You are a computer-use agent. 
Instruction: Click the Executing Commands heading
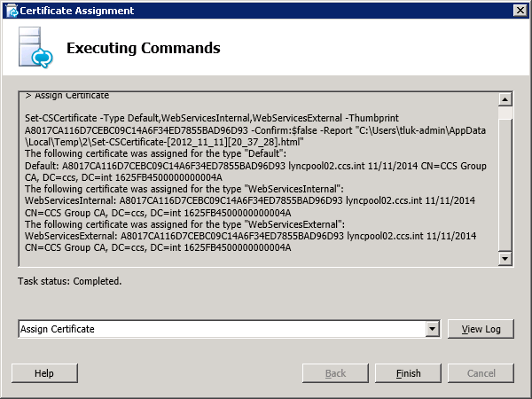143,48
